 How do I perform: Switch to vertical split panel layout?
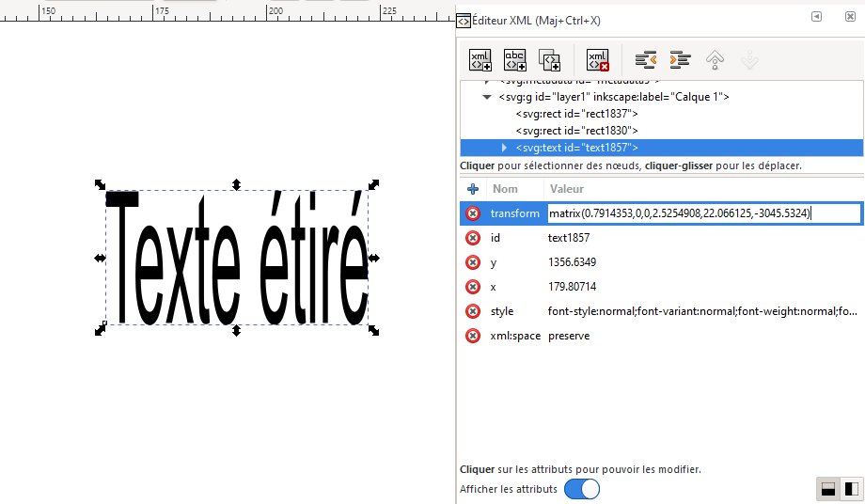[851, 489]
